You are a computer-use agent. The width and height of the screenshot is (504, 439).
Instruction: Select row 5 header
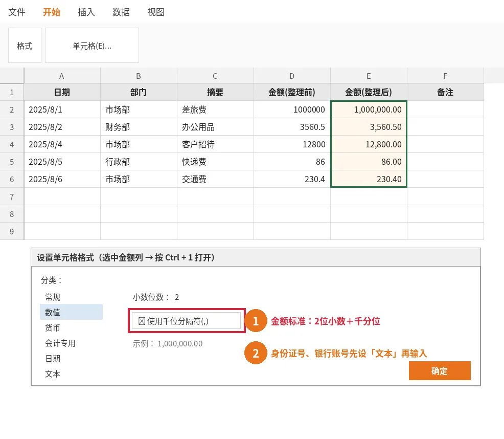[x=12, y=162]
